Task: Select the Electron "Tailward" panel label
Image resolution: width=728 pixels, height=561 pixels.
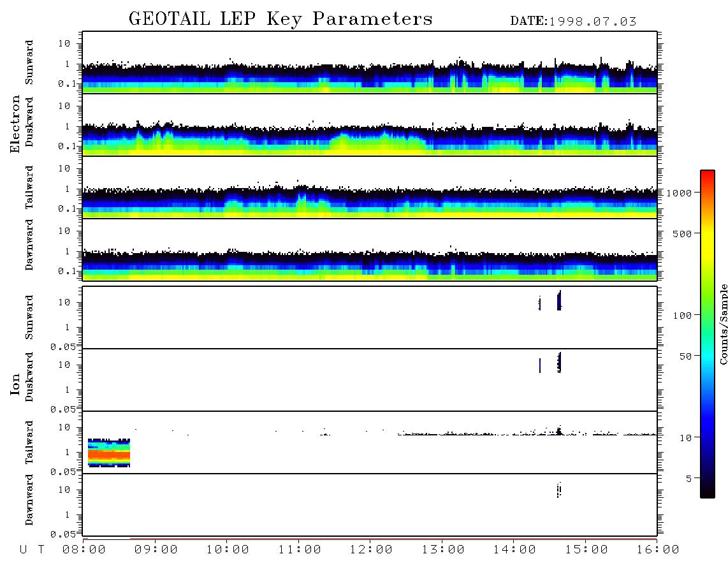Action: (x=29, y=187)
